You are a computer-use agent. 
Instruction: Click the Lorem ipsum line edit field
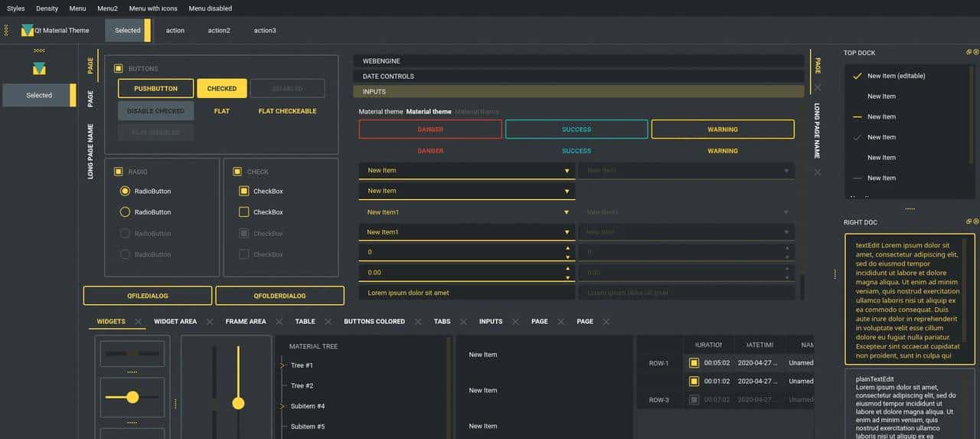point(466,293)
